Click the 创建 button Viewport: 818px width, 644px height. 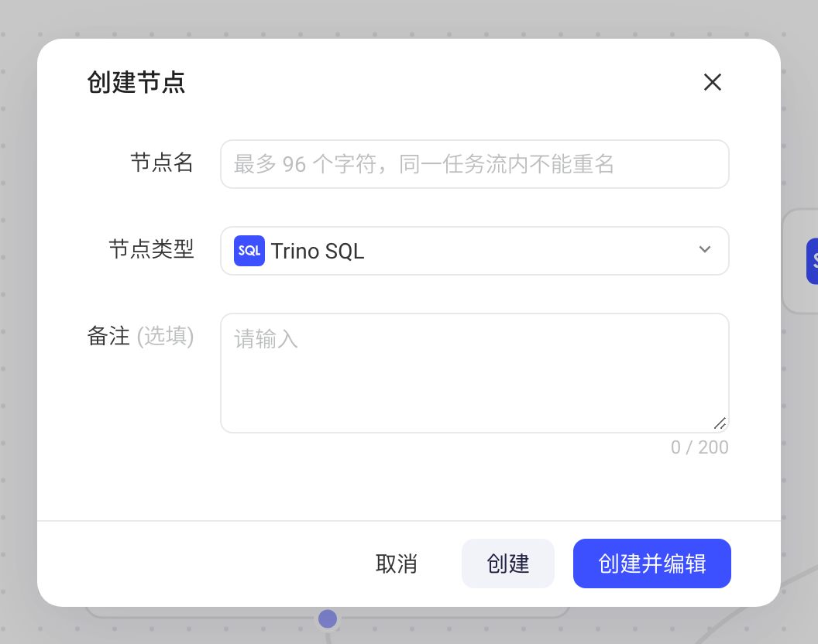[x=507, y=563]
